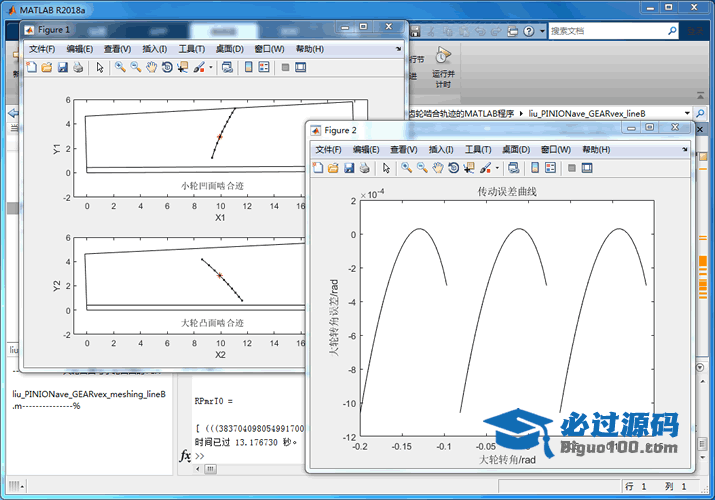Click 运行并计时 button in MATLAB ribbon
715x500 pixels.
pyautogui.click(x=443, y=67)
